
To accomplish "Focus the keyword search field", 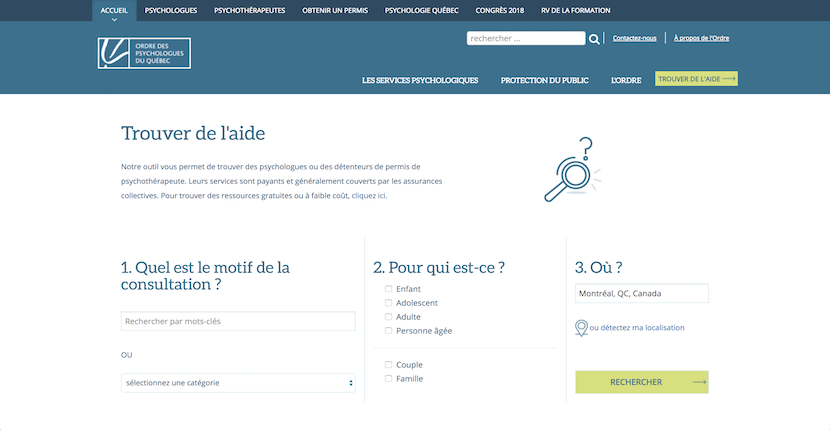I will coord(238,321).
